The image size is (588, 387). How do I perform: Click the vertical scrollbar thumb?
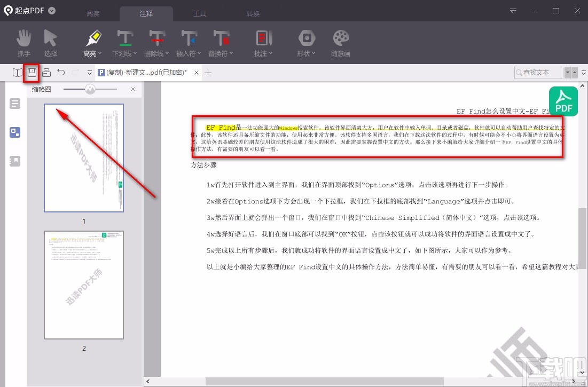582,238
